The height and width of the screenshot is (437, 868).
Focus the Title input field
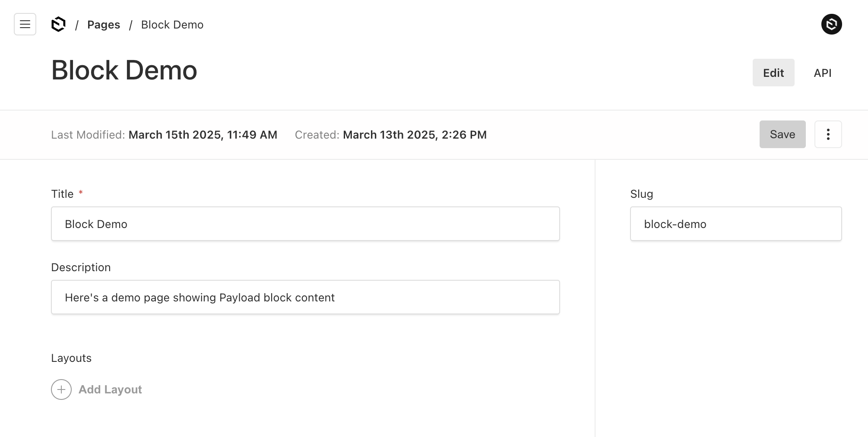pos(305,224)
